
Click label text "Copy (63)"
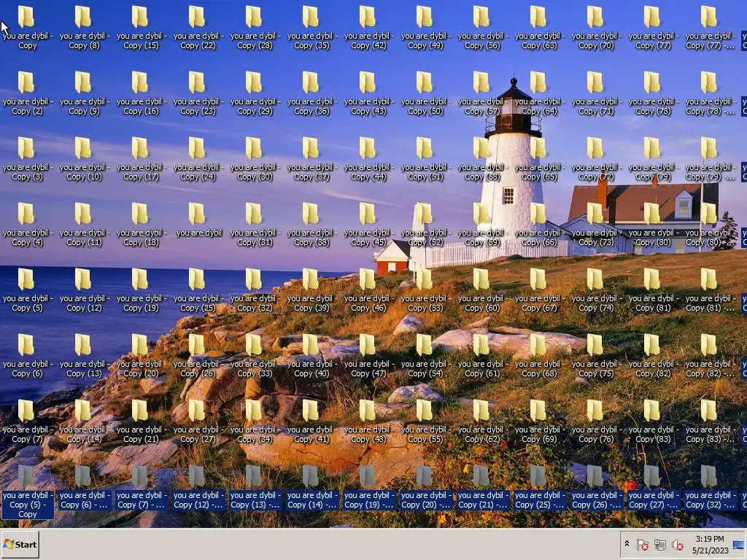[x=539, y=46]
